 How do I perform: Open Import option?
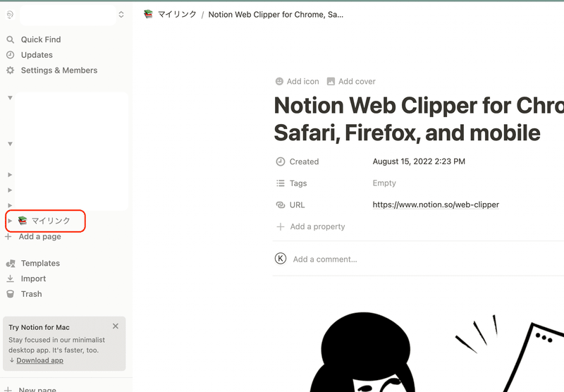point(33,278)
